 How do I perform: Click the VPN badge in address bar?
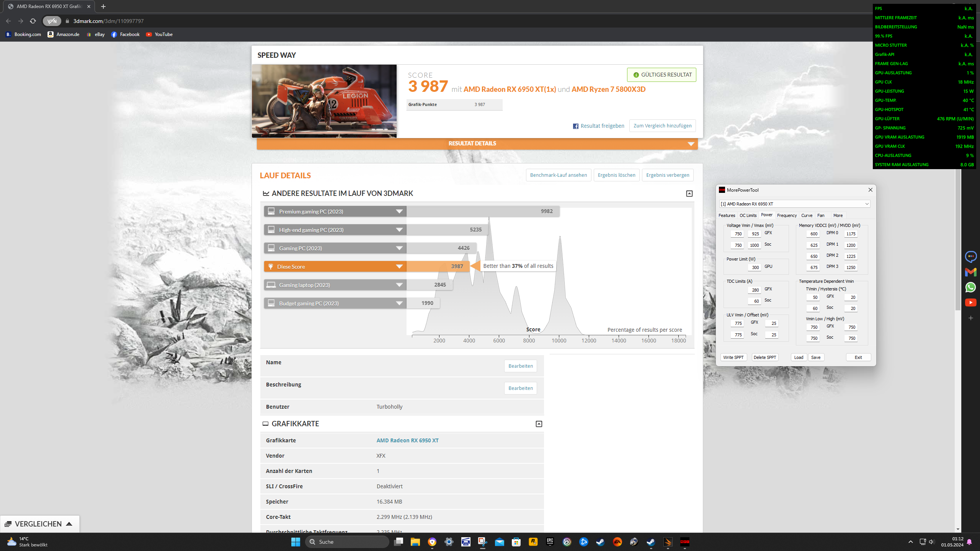(52, 21)
